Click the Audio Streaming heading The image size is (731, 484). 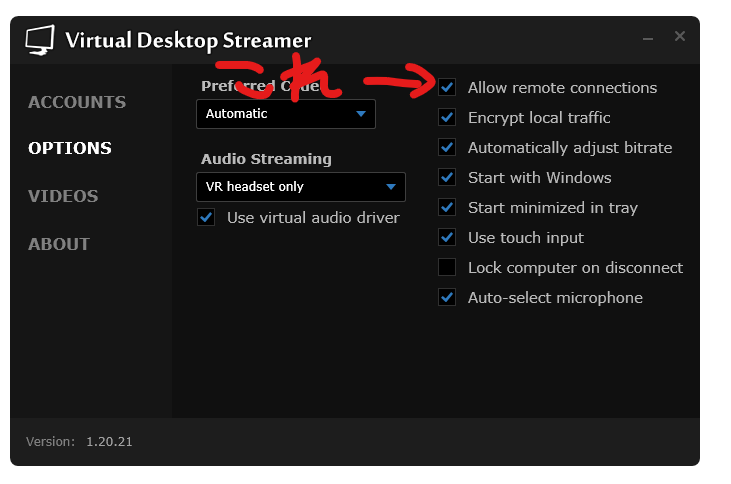coord(266,159)
